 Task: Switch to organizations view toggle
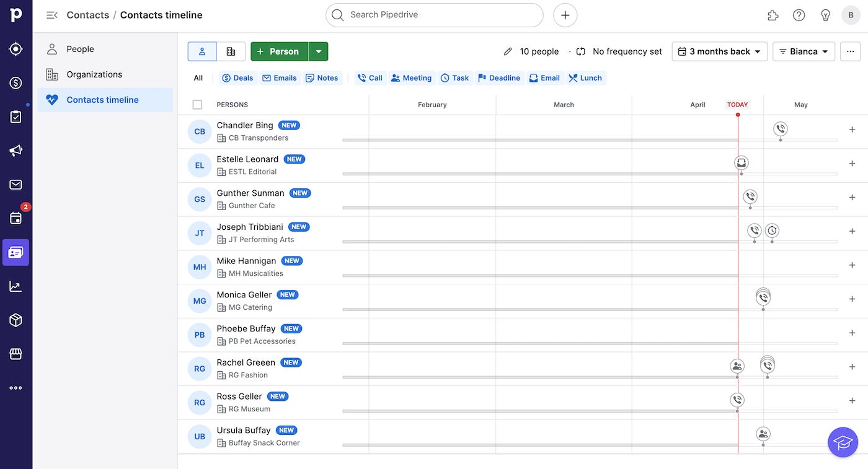pos(231,51)
